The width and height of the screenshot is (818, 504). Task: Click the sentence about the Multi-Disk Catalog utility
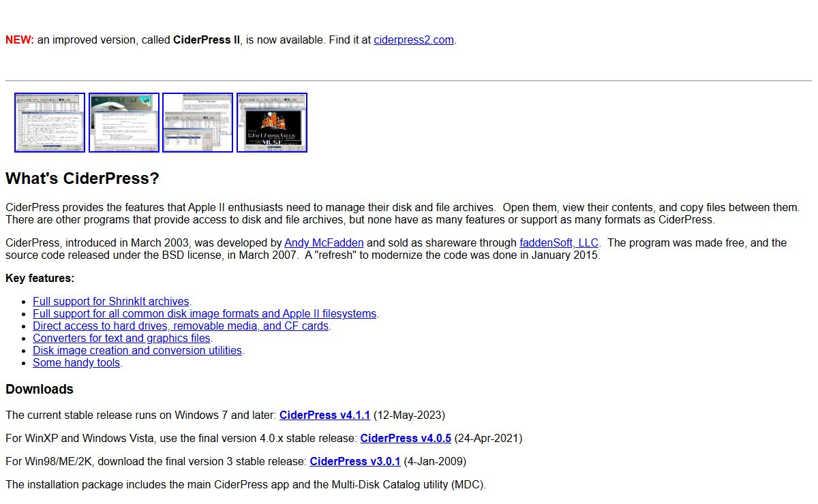[245, 484]
